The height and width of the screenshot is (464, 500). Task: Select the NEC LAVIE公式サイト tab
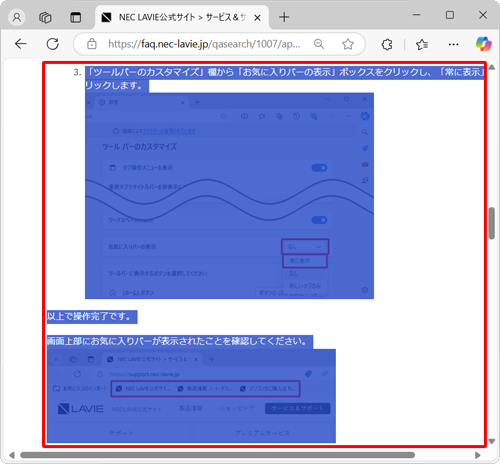click(182, 17)
